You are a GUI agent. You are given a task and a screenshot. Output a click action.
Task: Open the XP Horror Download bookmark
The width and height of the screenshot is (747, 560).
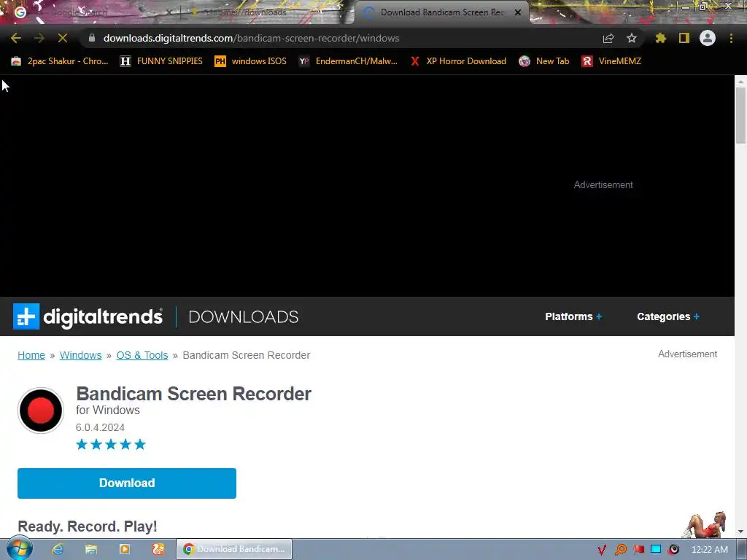click(458, 61)
